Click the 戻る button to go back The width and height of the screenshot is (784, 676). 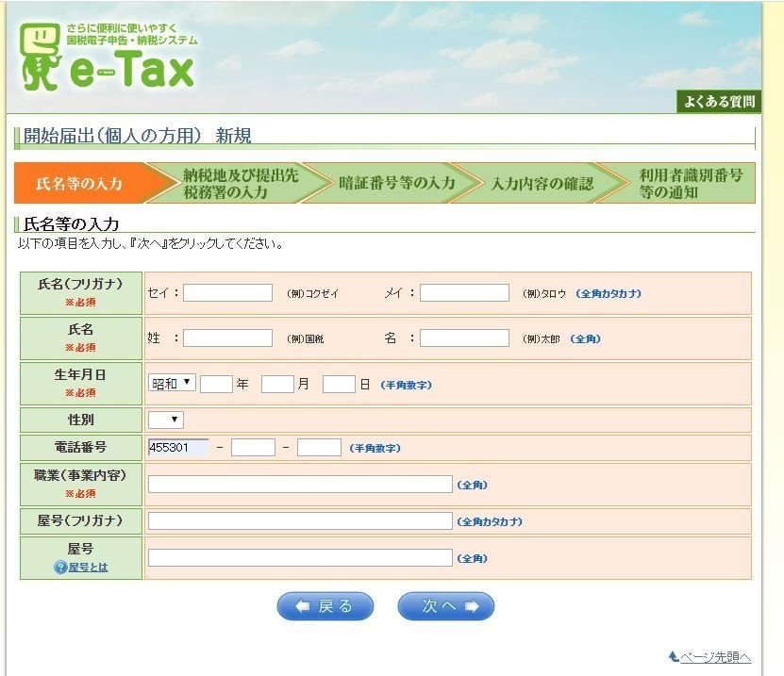click(x=325, y=606)
